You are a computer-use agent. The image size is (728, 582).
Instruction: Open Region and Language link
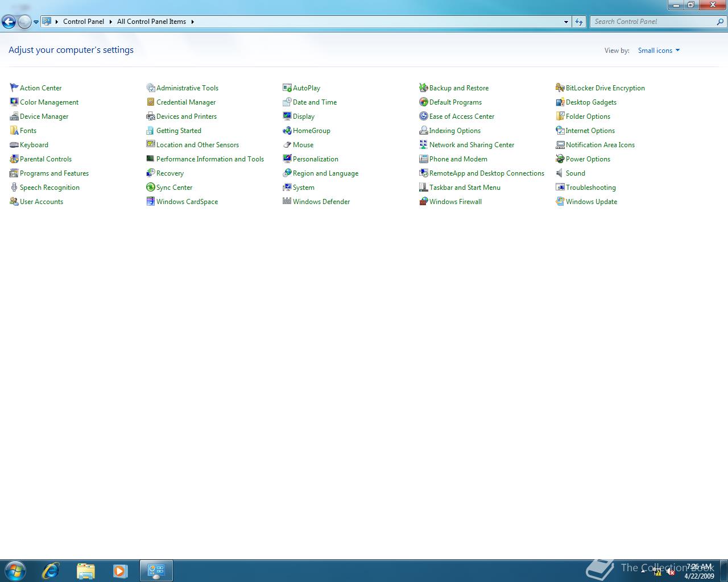(x=325, y=173)
